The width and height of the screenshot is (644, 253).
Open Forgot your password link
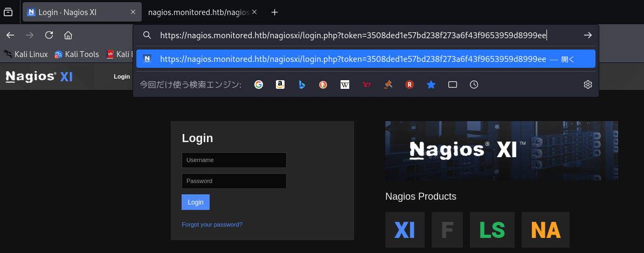click(212, 224)
